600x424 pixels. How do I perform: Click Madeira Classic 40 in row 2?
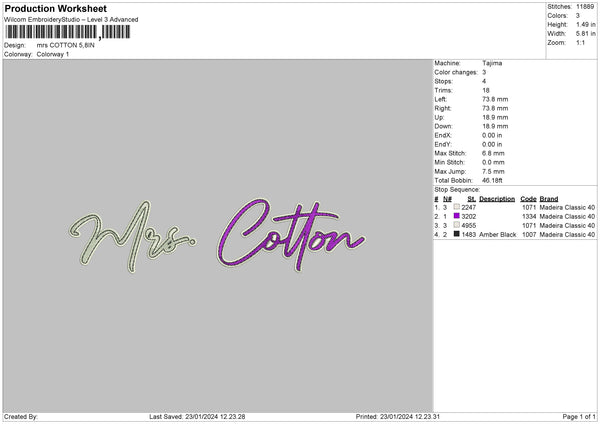(x=567, y=217)
